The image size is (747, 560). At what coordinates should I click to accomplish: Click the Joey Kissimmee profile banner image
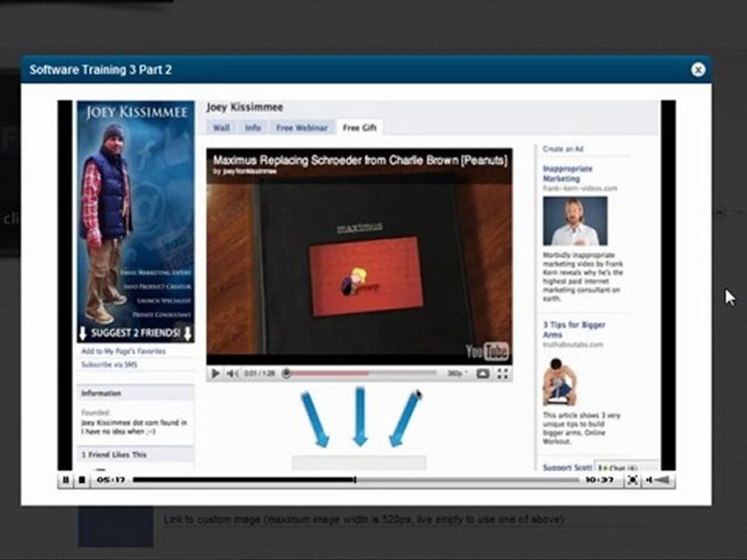pyautogui.click(x=135, y=222)
